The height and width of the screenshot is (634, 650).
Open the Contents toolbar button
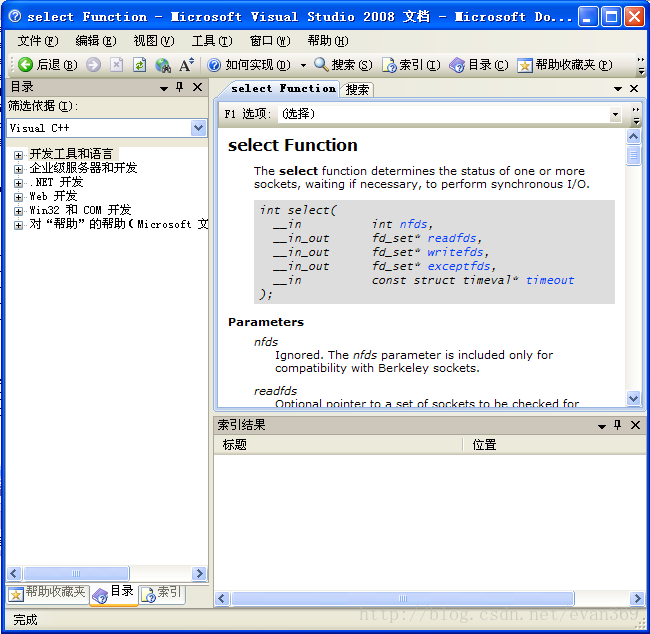click(x=478, y=65)
